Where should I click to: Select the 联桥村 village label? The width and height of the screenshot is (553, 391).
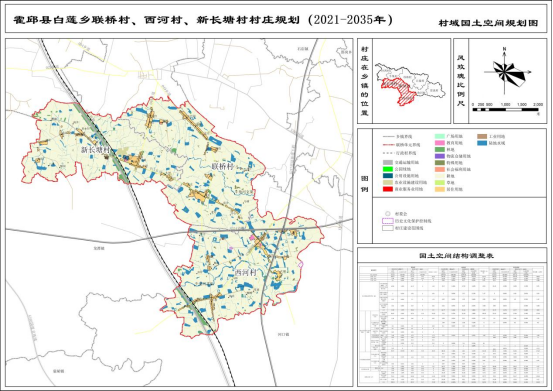(223, 166)
